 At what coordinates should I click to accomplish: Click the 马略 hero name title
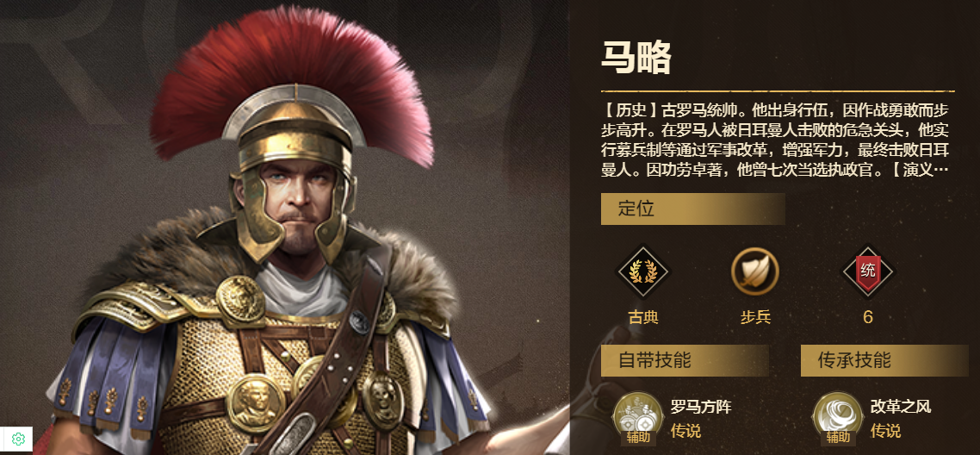636,59
